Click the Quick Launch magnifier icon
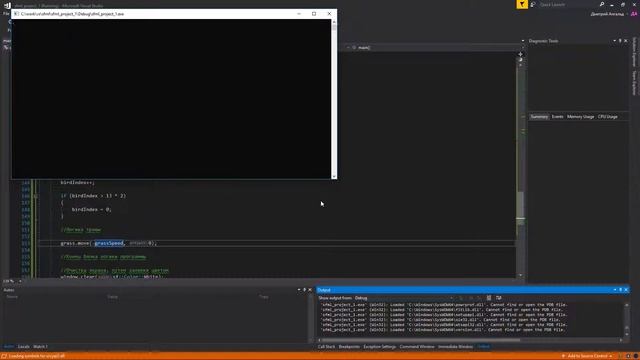The height and width of the screenshot is (360, 640). coord(602,4)
